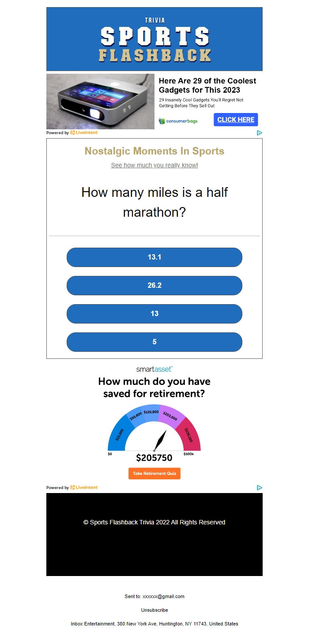Click the LiveIntent logo below the retirement ad
309x644 pixels.
pos(84,487)
